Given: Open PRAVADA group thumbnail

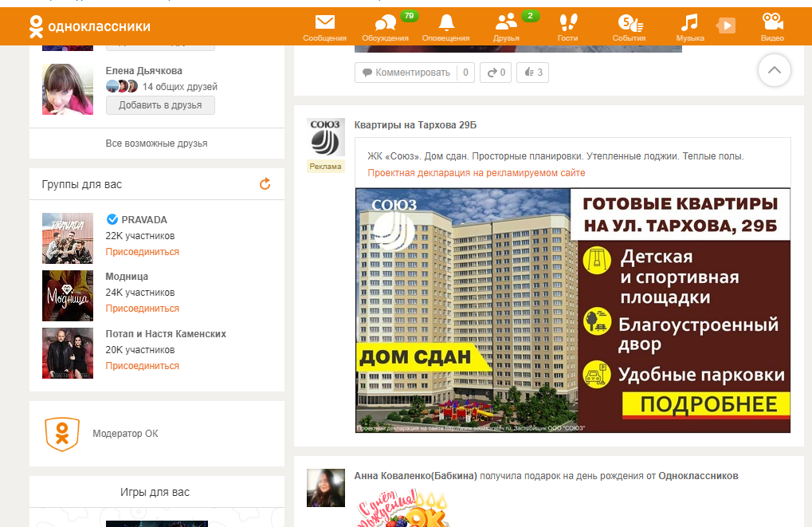Looking at the screenshot, I should 68,238.
